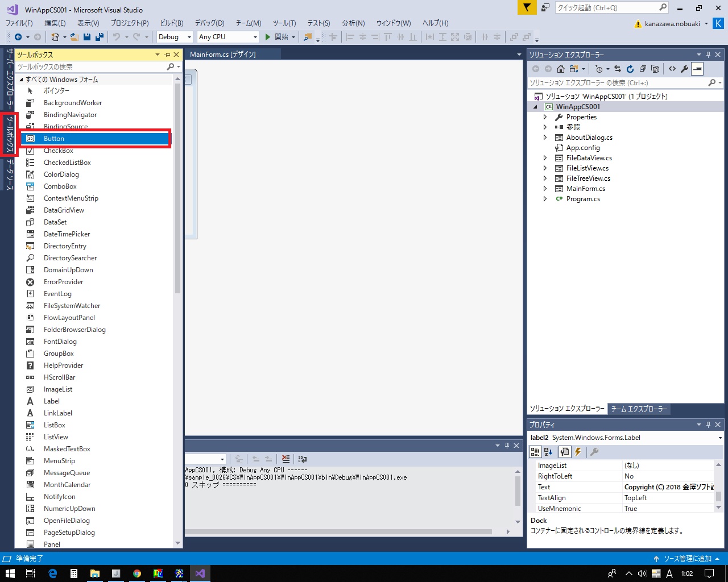Expand the Program.cs tree node
This screenshot has height=582, width=728.
(x=545, y=199)
